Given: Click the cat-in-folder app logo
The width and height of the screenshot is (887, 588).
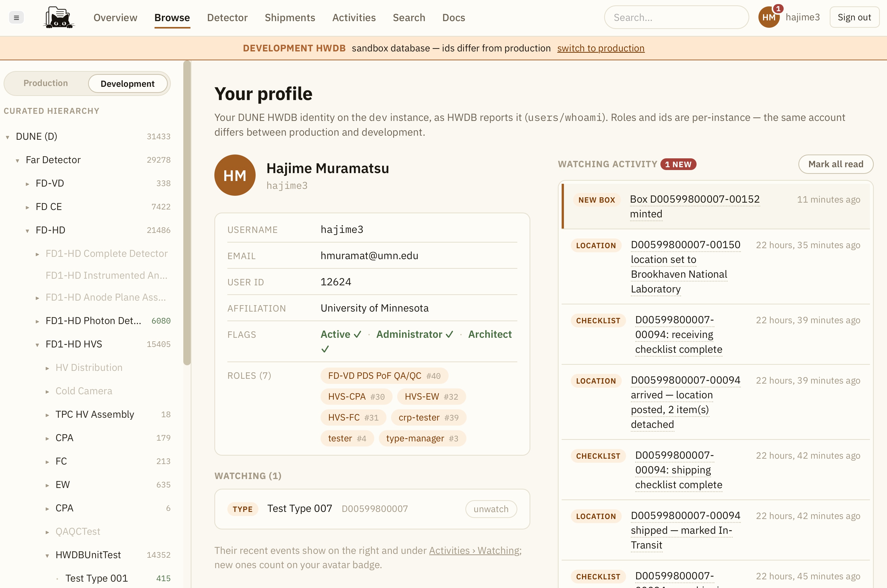Looking at the screenshot, I should coord(59,18).
